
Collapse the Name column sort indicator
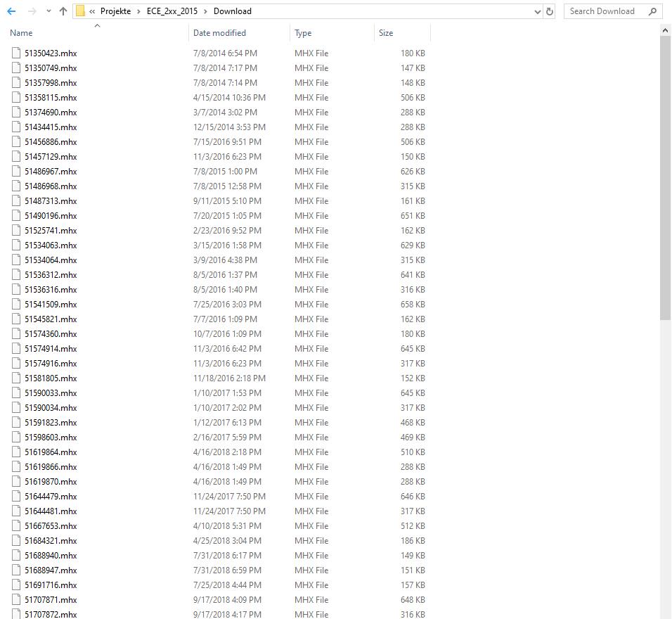click(x=98, y=27)
